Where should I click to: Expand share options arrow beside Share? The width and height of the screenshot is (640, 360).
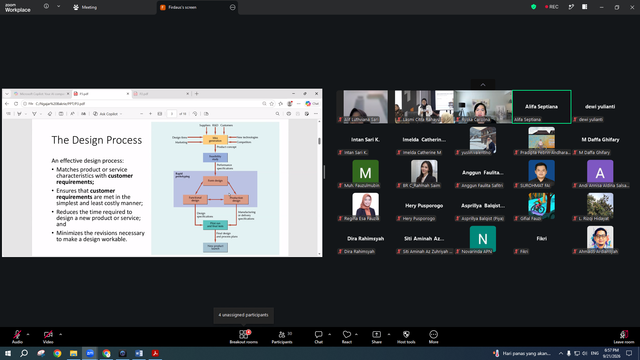tap(389, 334)
